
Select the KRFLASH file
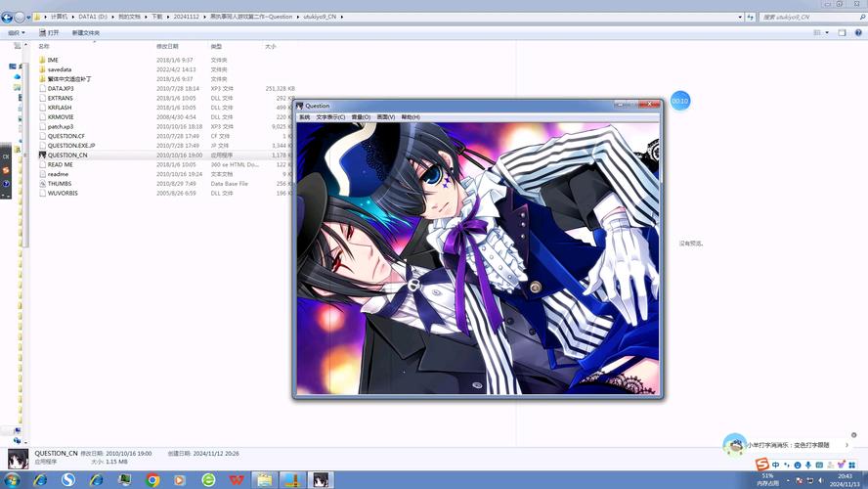click(x=60, y=108)
